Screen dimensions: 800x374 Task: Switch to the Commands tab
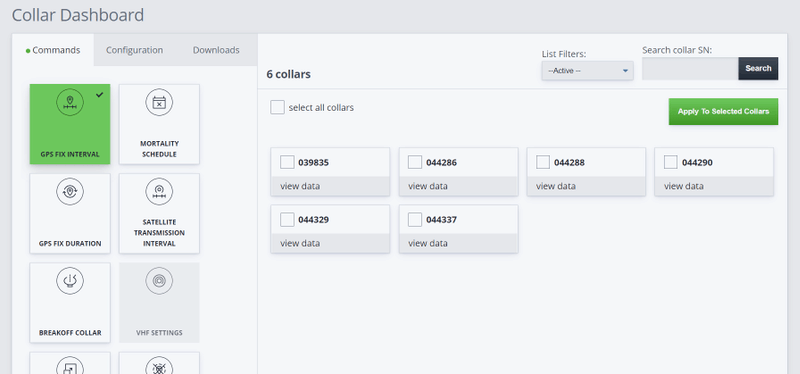coord(53,50)
